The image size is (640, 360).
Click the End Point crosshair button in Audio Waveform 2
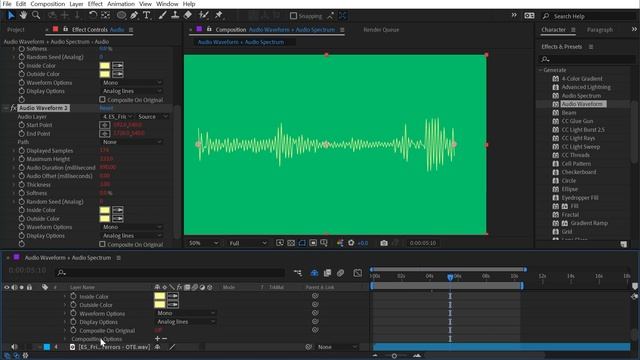click(x=105, y=133)
